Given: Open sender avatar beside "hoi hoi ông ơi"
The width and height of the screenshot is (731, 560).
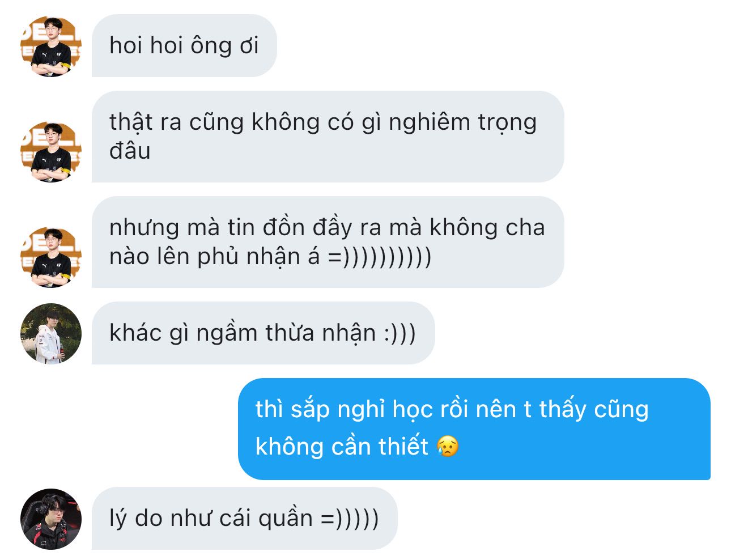Looking at the screenshot, I should point(51,46).
